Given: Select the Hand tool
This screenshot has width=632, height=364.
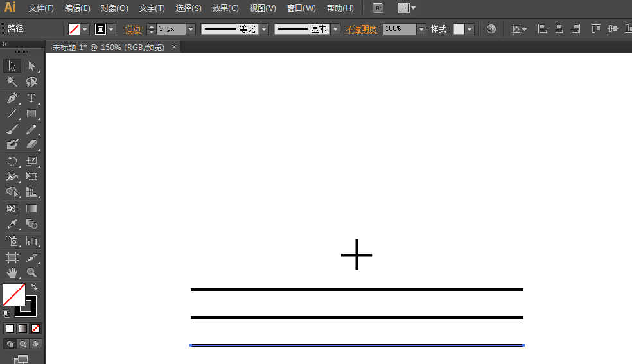Looking at the screenshot, I should click(x=12, y=273).
